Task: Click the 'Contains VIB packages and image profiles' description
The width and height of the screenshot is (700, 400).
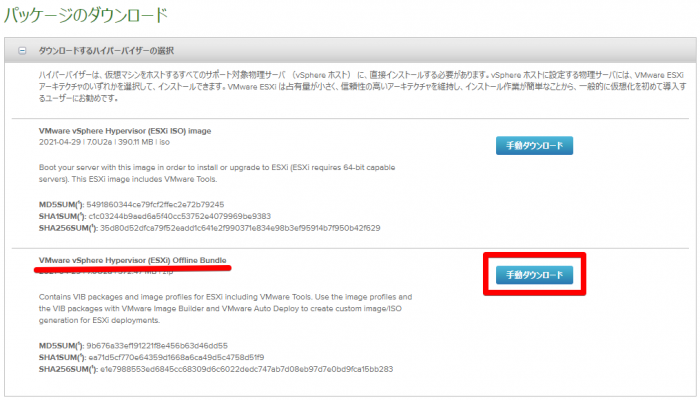Action: tap(225, 308)
